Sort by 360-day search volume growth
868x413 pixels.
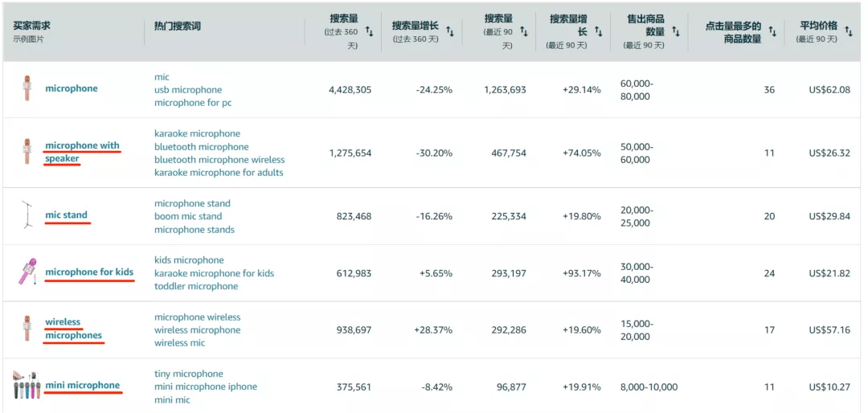coord(450,31)
